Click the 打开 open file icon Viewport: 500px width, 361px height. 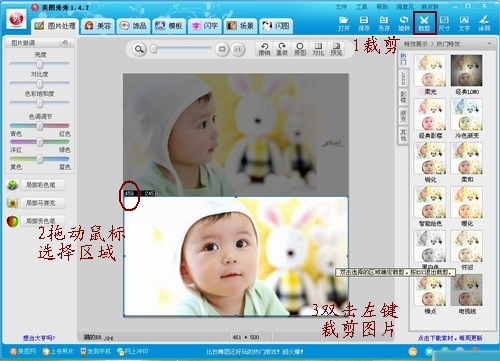pyautogui.click(x=344, y=23)
